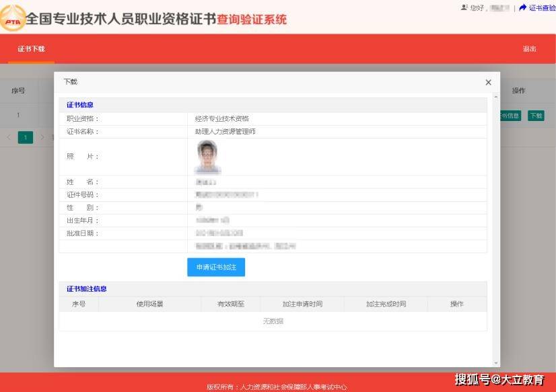Go to next page with right chevron
556x392 pixels.
coord(42,137)
